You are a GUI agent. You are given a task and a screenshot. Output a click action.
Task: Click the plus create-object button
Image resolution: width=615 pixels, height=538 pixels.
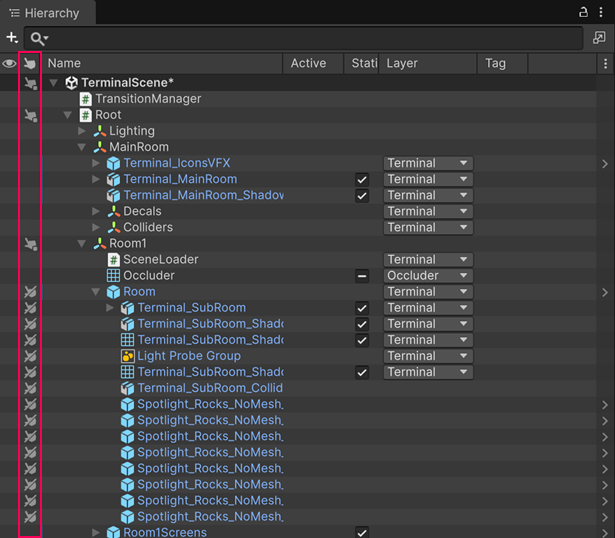(x=12, y=38)
